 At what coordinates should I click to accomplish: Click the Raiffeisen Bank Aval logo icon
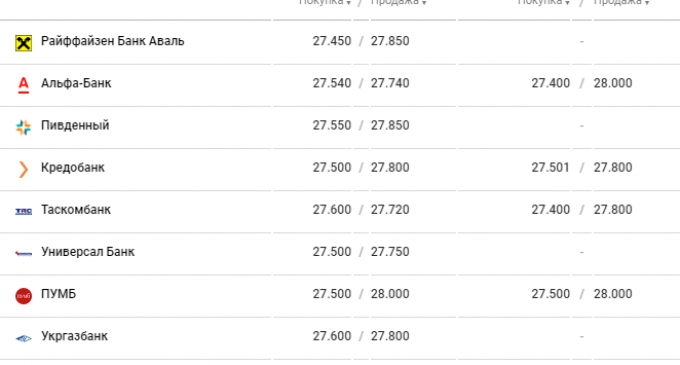point(23,43)
